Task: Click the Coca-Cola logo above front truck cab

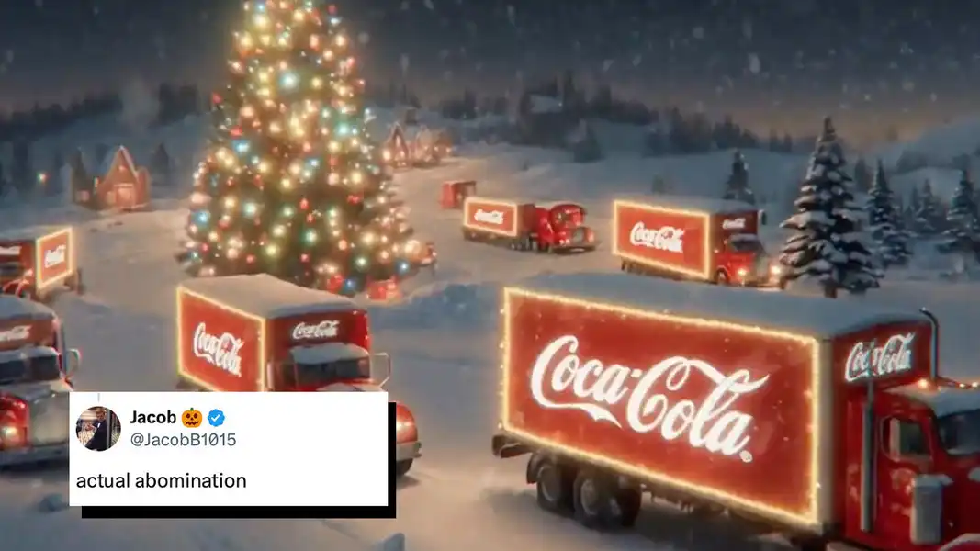Action: pyautogui.click(x=880, y=357)
